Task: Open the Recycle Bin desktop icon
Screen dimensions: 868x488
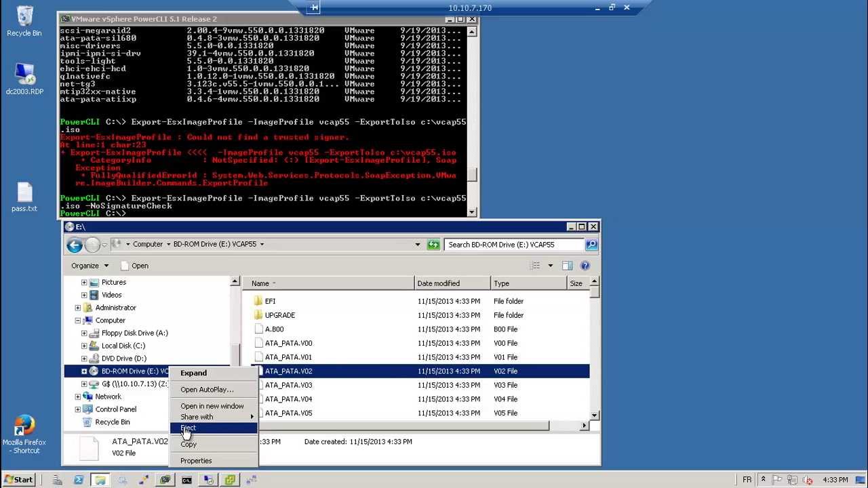Action: click(x=24, y=21)
